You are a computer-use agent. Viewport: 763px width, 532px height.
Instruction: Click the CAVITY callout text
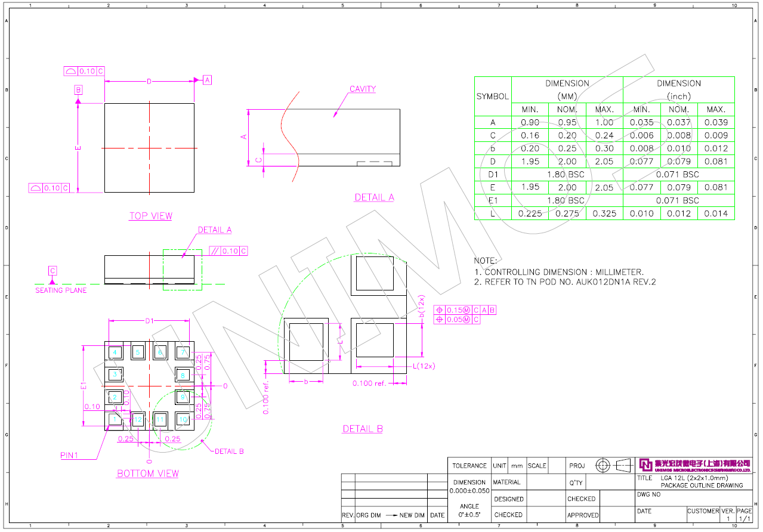click(362, 89)
